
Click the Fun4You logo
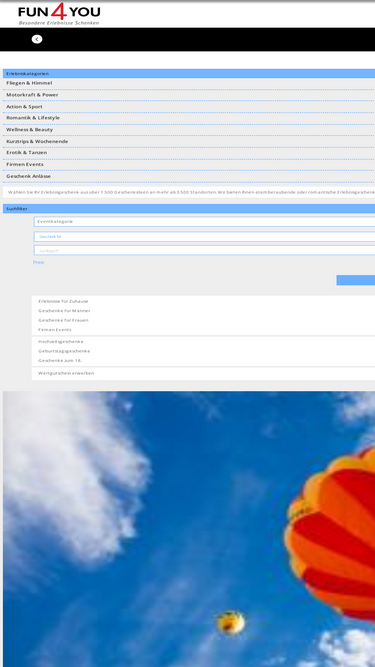(59, 15)
